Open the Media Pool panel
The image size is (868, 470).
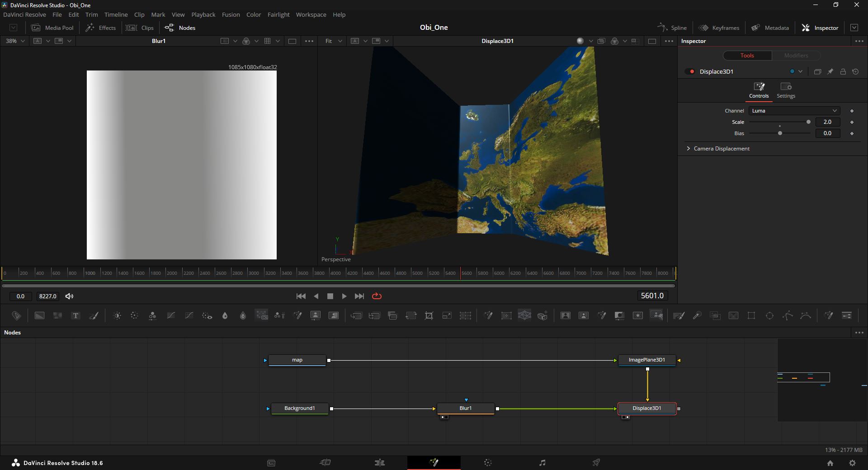[x=52, y=28]
